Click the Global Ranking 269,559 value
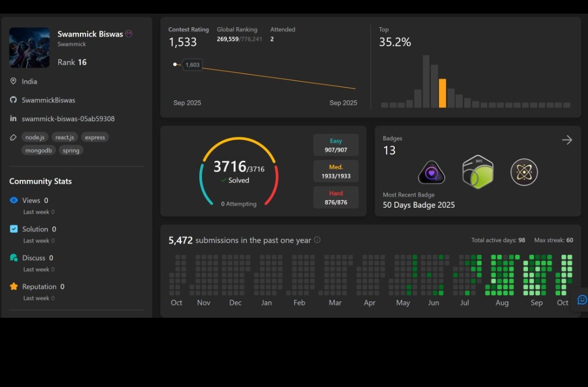 (228, 39)
